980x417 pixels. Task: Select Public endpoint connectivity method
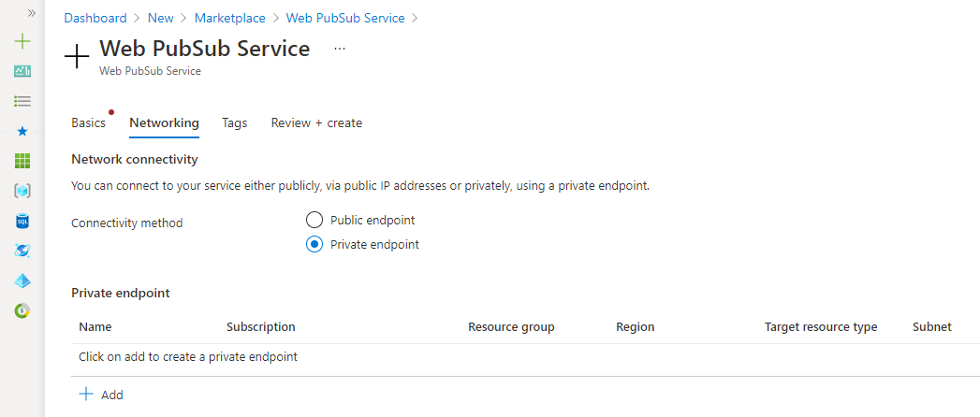click(x=314, y=221)
